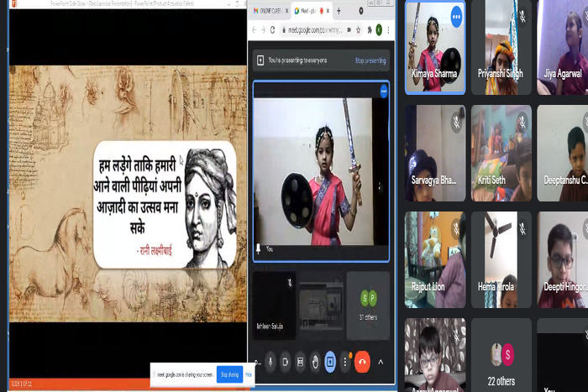Click camera indicator icon in address bar

coord(349,30)
